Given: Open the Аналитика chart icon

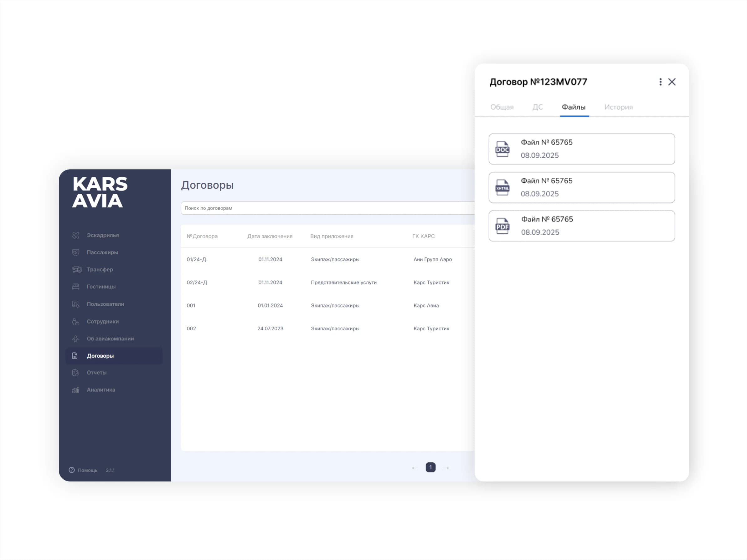Looking at the screenshot, I should 76,390.
